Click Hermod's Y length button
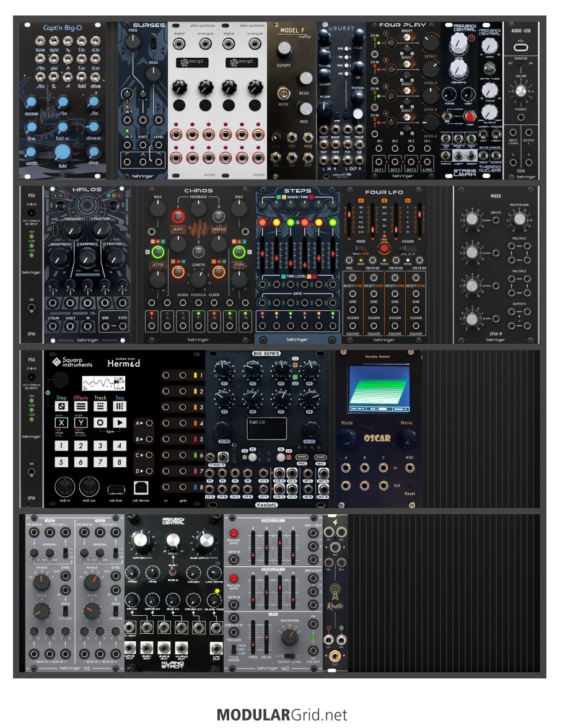This screenshot has height=728, width=565. [81, 423]
